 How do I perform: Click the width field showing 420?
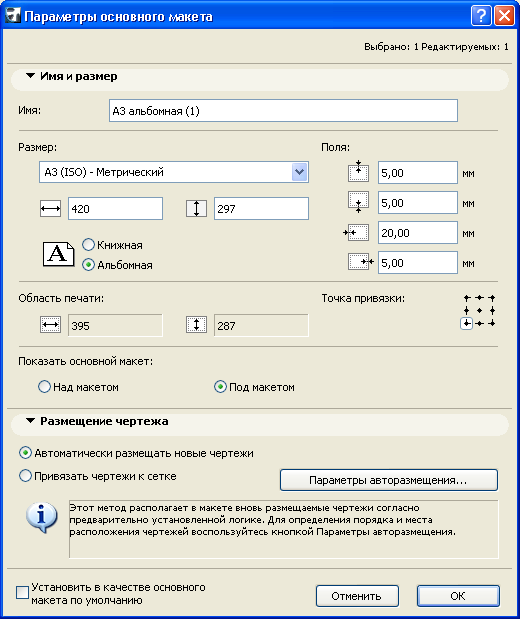(115, 208)
